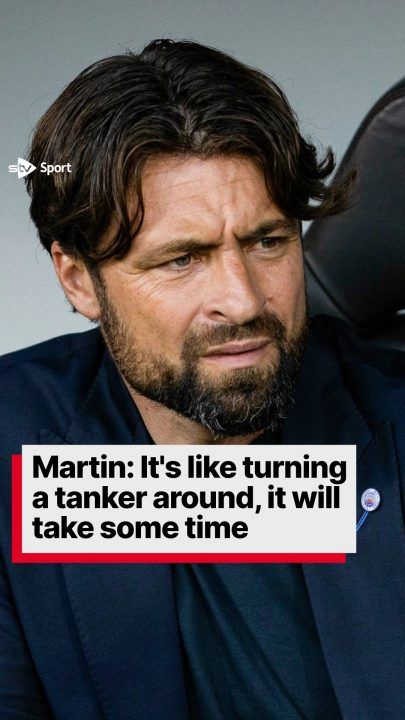This screenshot has width=405, height=720.
Task: Tap the phrase "take some time"
Action: [140, 529]
